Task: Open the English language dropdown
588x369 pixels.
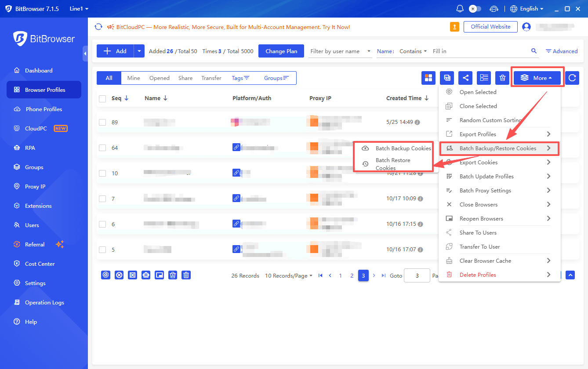Action: point(527,9)
